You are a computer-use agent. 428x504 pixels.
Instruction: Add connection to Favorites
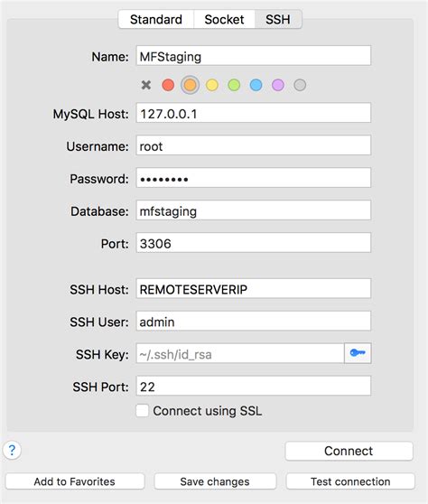(75, 481)
